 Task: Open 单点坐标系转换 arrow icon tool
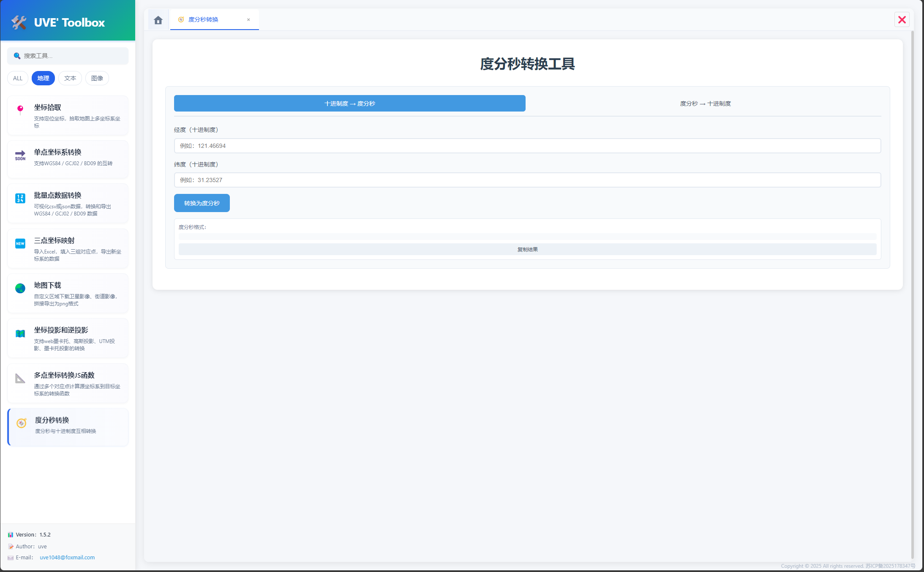(x=20, y=155)
